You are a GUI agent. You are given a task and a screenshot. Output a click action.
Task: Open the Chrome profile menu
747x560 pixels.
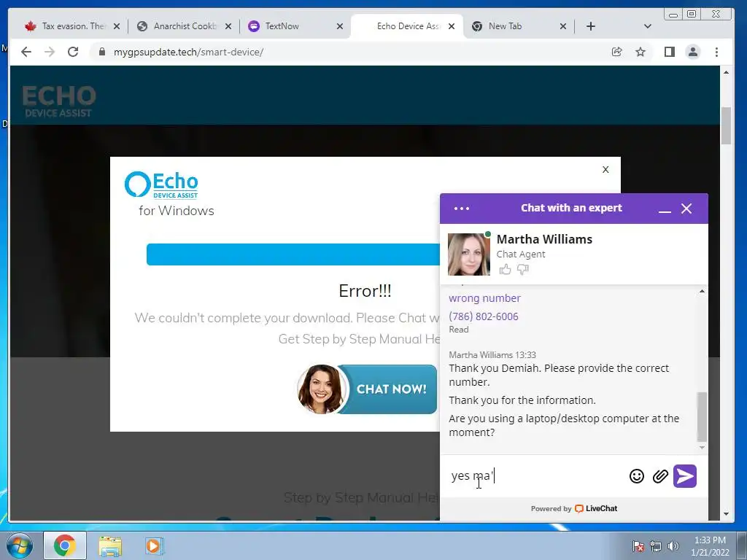click(693, 52)
